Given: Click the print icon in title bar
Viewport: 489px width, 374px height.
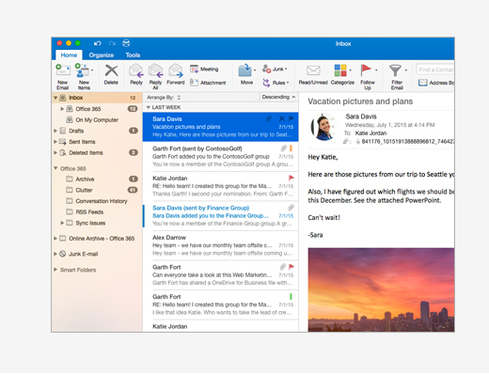Looking at the screenshot, I should [x=126, y=43].
